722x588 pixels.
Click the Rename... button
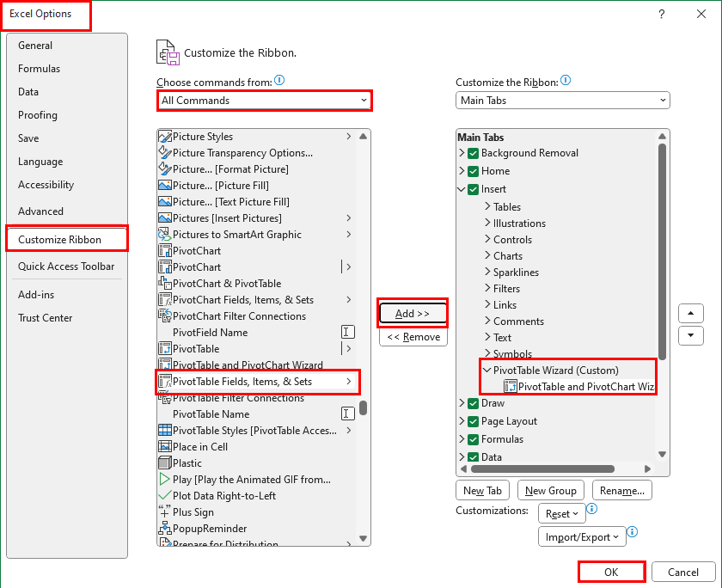point(622,491)
